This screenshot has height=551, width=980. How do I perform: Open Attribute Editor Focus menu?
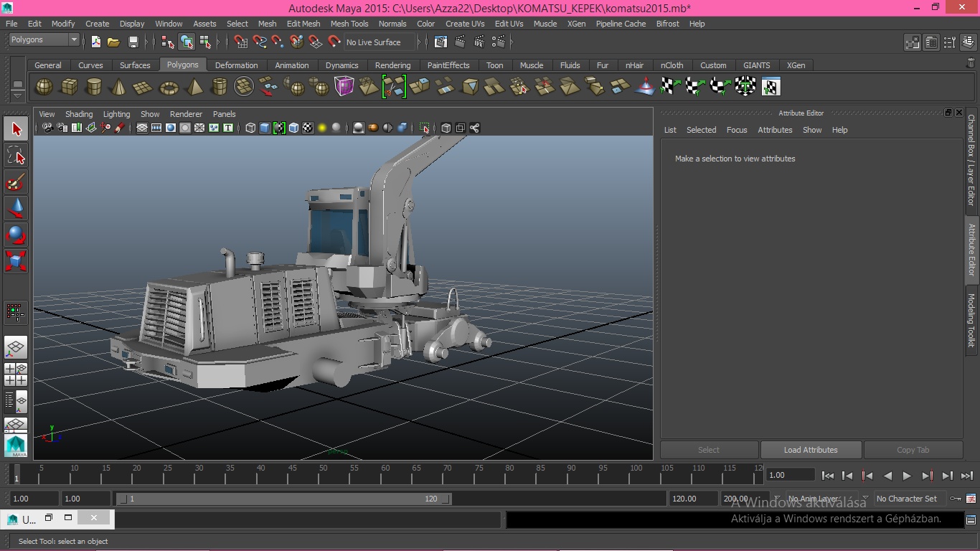click(737, 130)
